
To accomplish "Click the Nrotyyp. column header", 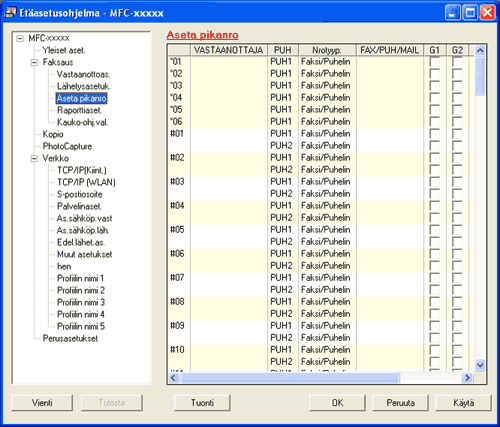I will [327, 50].
